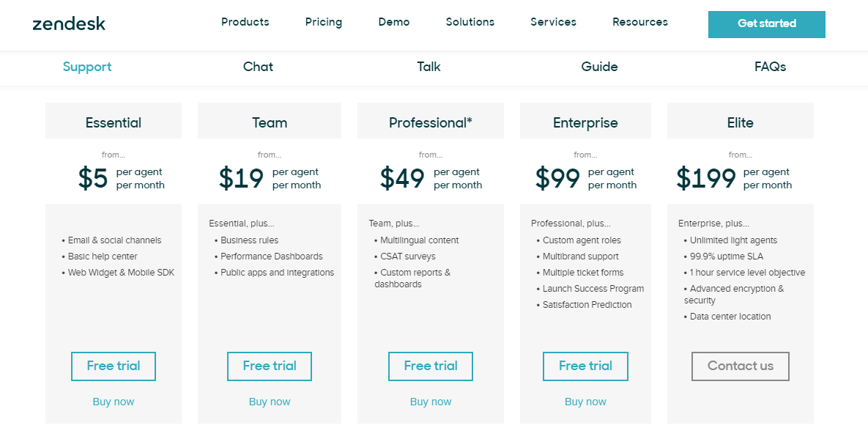Open the Resources menu
This screenshot has height=439, width=868.
tap(640, 22)
